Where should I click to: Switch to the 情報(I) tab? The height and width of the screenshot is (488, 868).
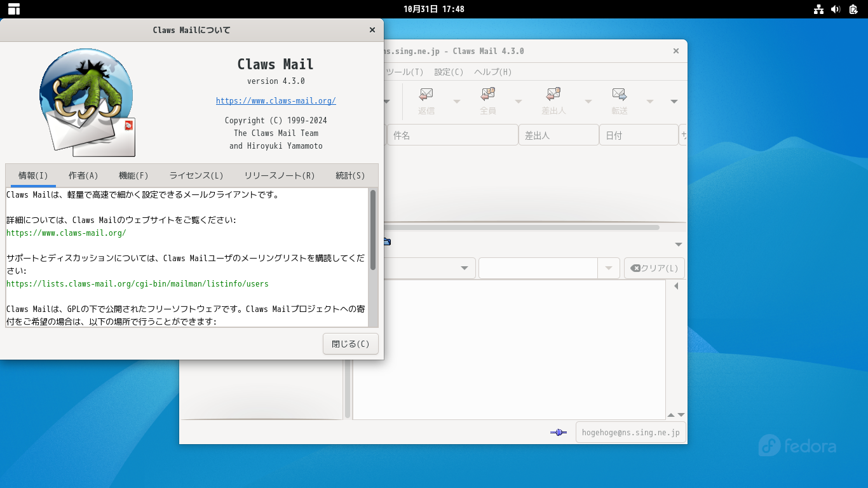point(33,175)
